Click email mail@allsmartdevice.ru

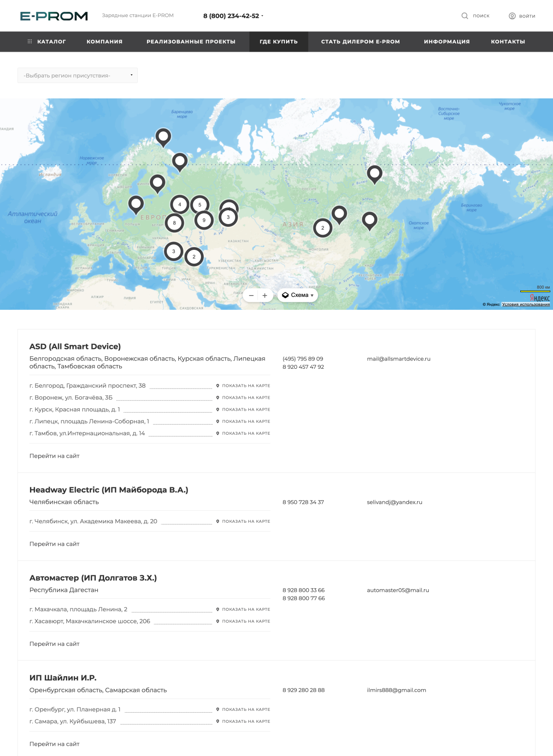(x=399, y=359)
